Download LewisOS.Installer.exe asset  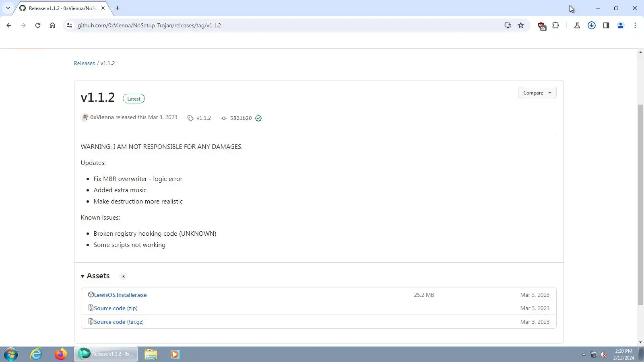pos(120,295)
